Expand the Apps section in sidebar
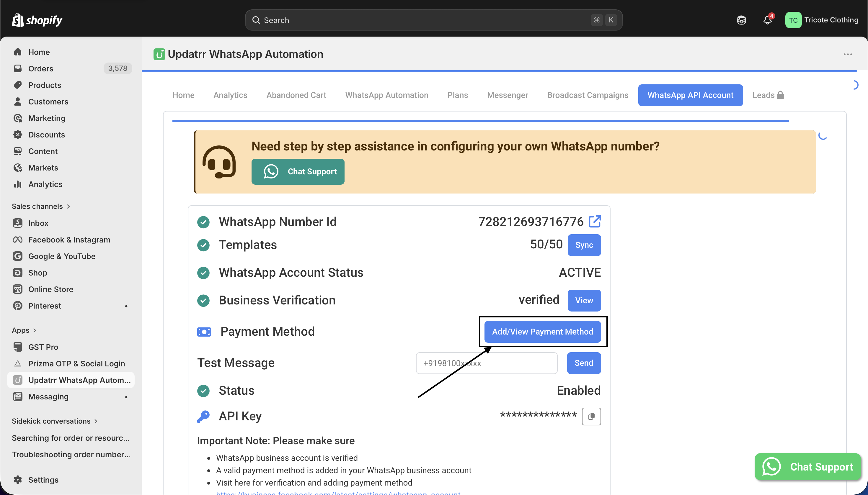The height and width of the screenshot is (495, 868). pos(24,330)
